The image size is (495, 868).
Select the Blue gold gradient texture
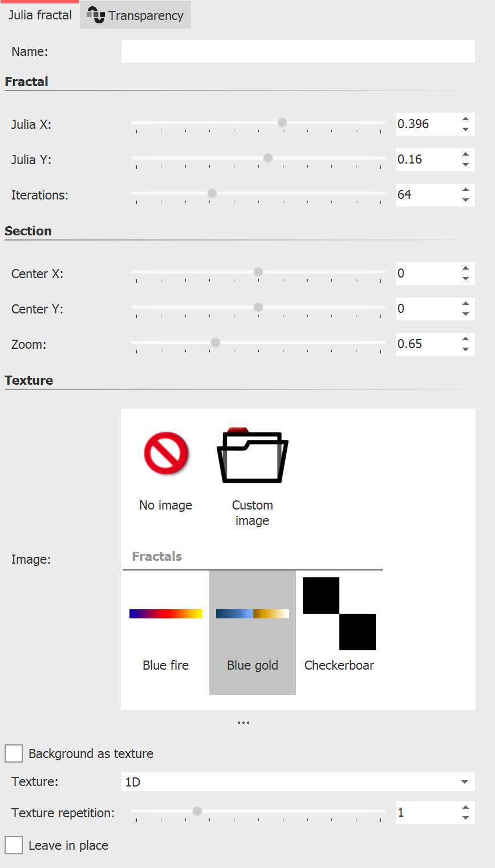(253, 614)
